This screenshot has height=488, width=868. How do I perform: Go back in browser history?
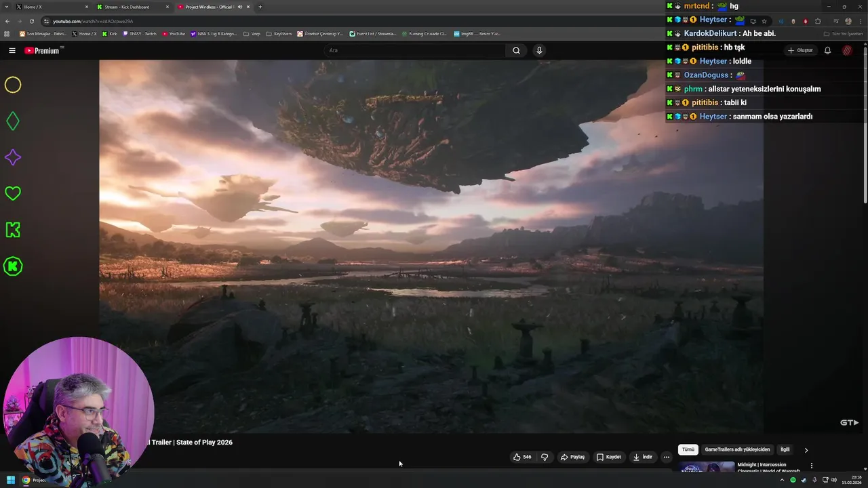(x=7, y=21)
